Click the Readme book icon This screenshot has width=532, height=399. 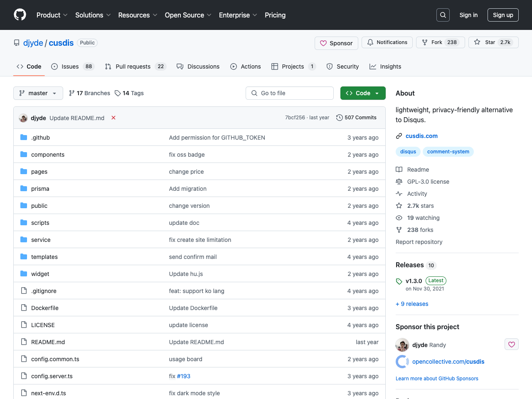click(399, 170)
